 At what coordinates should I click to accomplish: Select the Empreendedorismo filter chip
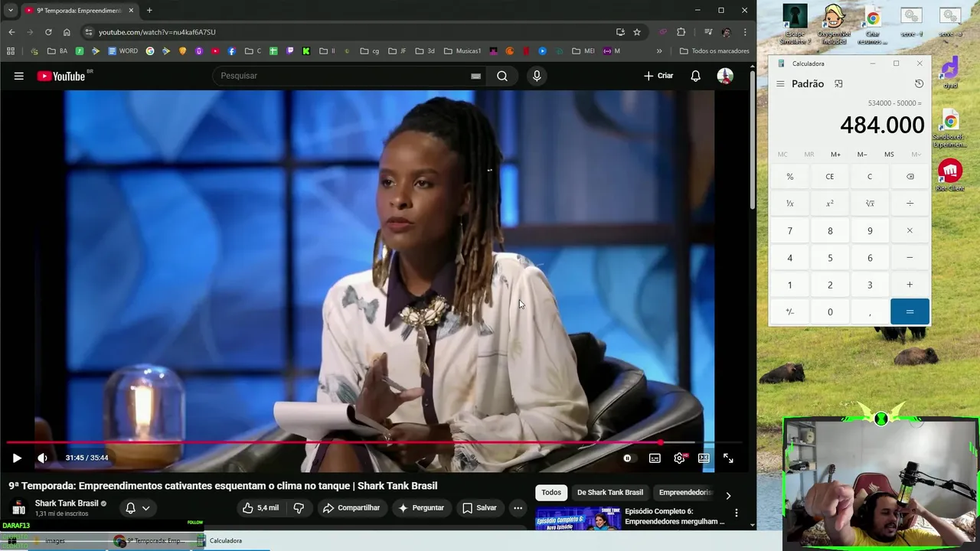pos(686,492)
